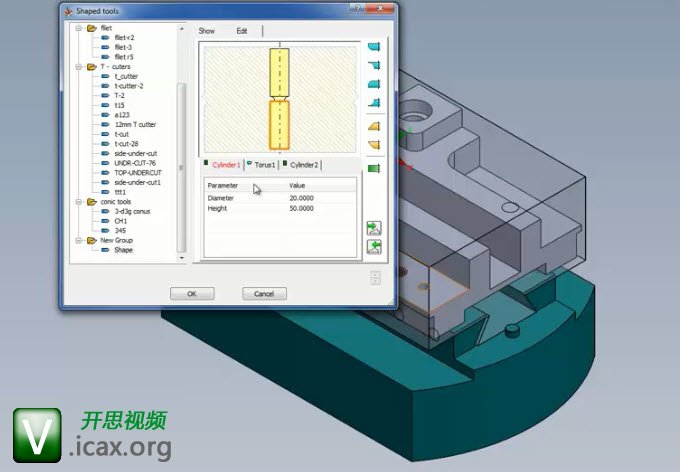Collapse the conic tools folder node

pos(78,202)
